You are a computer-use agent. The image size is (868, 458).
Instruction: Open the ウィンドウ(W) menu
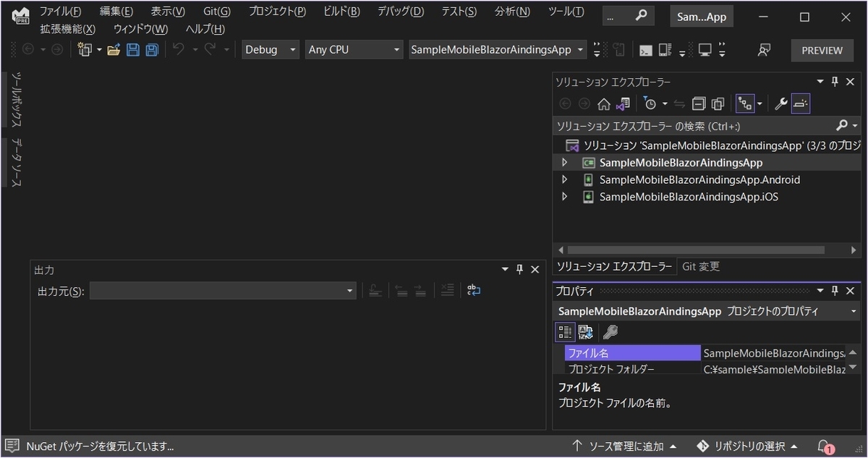pos(140,29)
